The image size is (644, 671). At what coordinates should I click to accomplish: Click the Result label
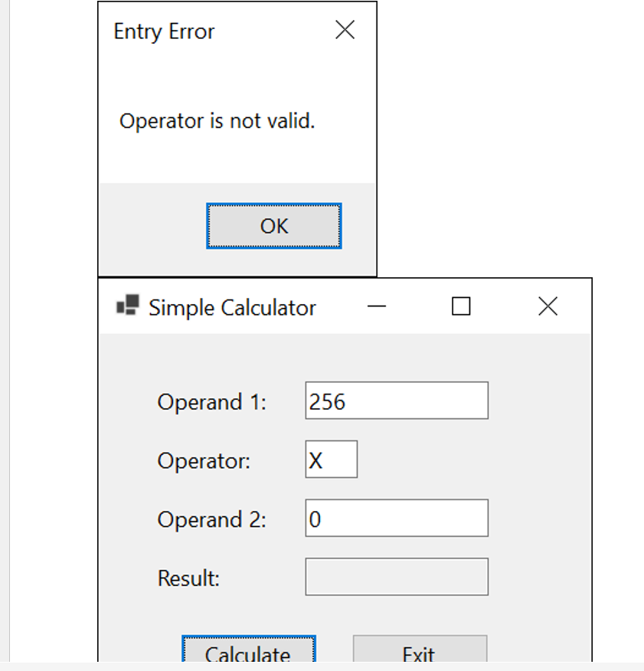pyautogui.click(x=188, y=578)
